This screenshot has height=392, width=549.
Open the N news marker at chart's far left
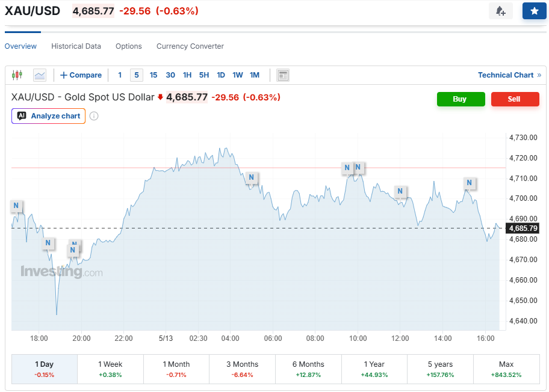(x=16, y=206)
